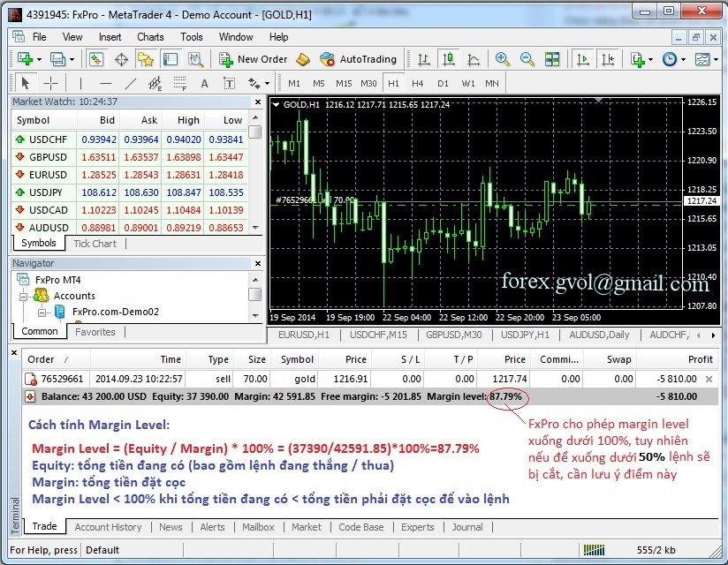
Task: Tile chart windows icon
Action: tap(552, 59)
